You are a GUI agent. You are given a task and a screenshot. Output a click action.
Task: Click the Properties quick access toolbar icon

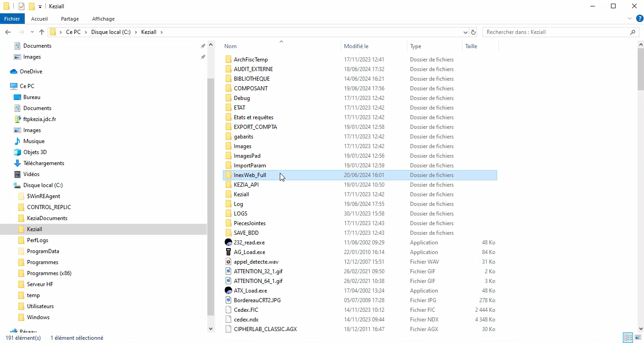tap(22, 6)
